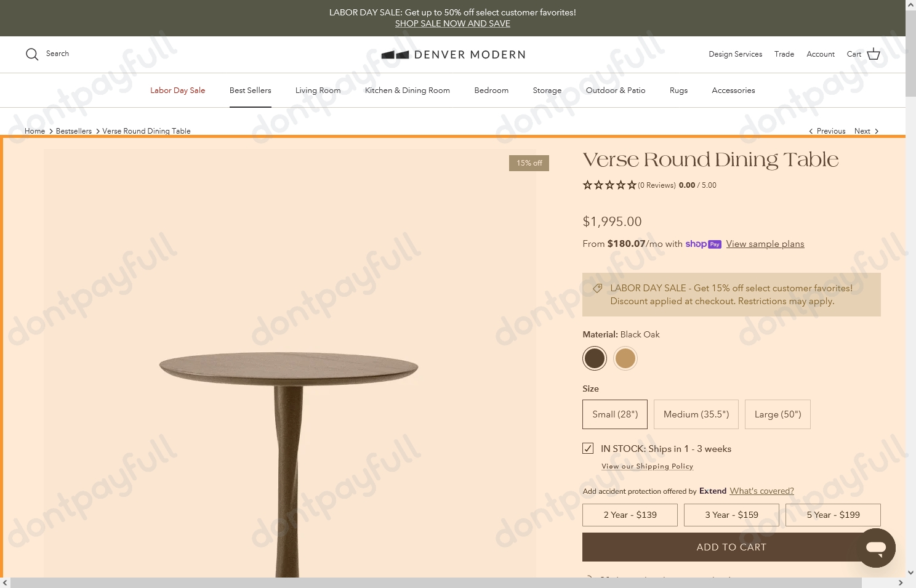Open the Search panel via magnifier icon

click(32, 54)
